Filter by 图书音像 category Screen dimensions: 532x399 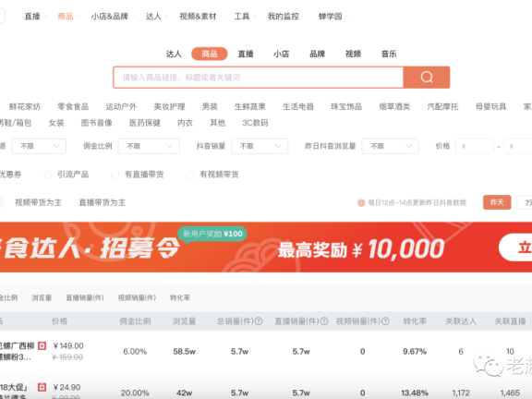[x=97, y=123]
